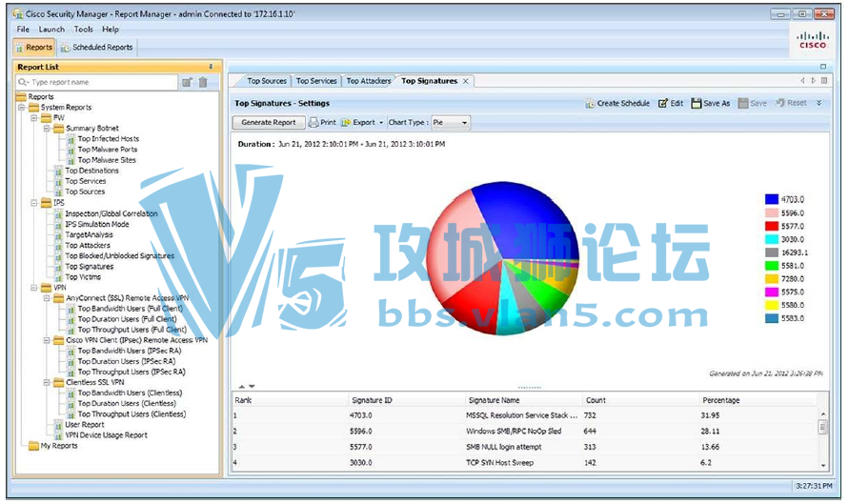Click the green 5581.0 legend swatch
The height and width of the screenshot is (504, 849).
click(772, 266)
